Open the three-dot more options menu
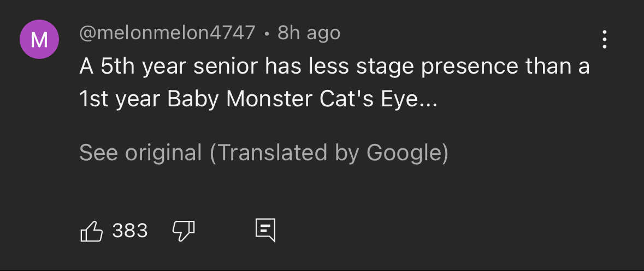The width and height of the screenshot is (644, 271). (x=604, y=40)
